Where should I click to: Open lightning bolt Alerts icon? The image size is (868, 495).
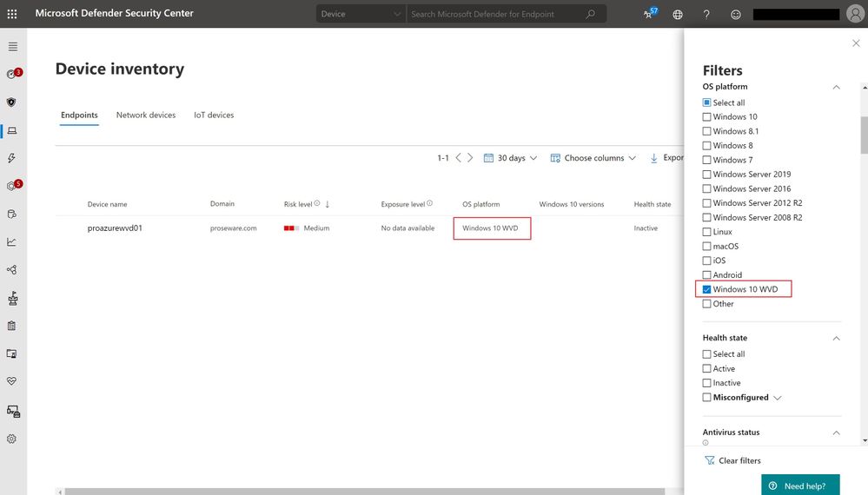tap(11, 158)
